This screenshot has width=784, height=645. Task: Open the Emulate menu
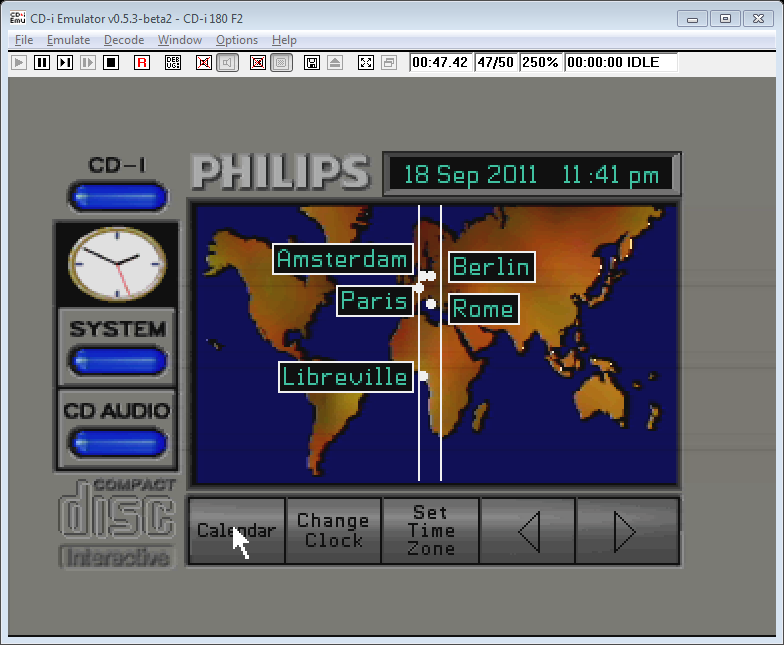68,40
